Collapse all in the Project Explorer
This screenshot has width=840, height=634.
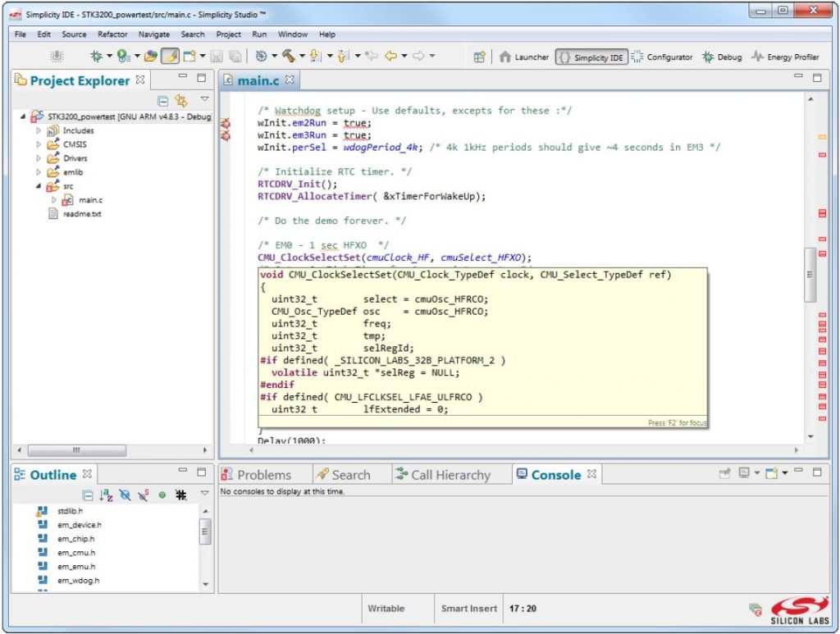[x=163, y=101]
